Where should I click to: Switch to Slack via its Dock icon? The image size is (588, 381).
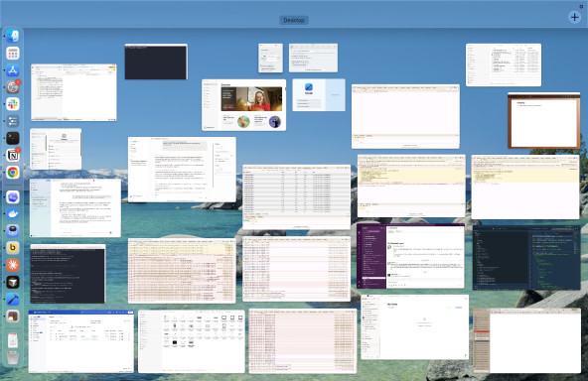point(13,104)
